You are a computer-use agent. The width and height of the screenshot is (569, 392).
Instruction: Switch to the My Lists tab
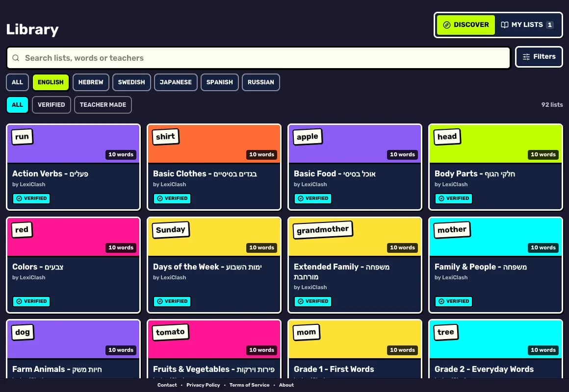coord(527,24)
